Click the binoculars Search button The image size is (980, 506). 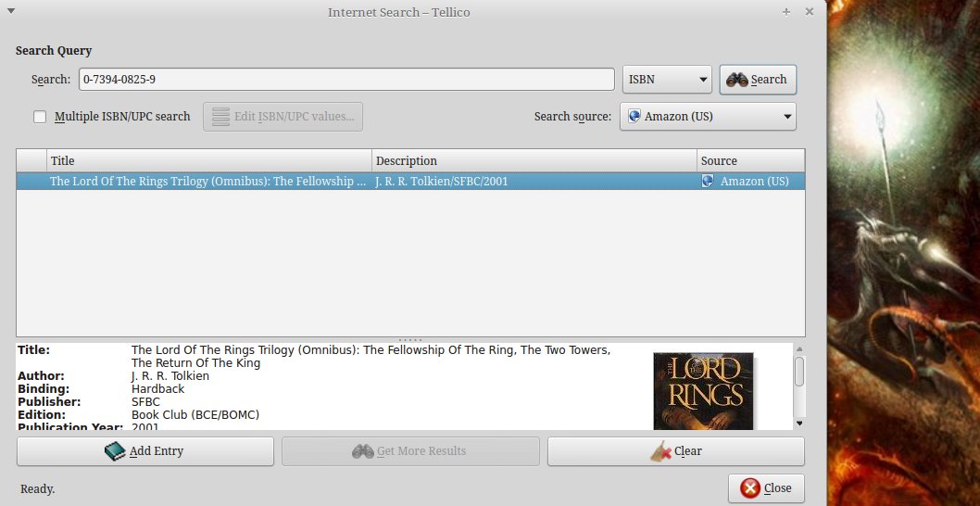click(758, 80)
